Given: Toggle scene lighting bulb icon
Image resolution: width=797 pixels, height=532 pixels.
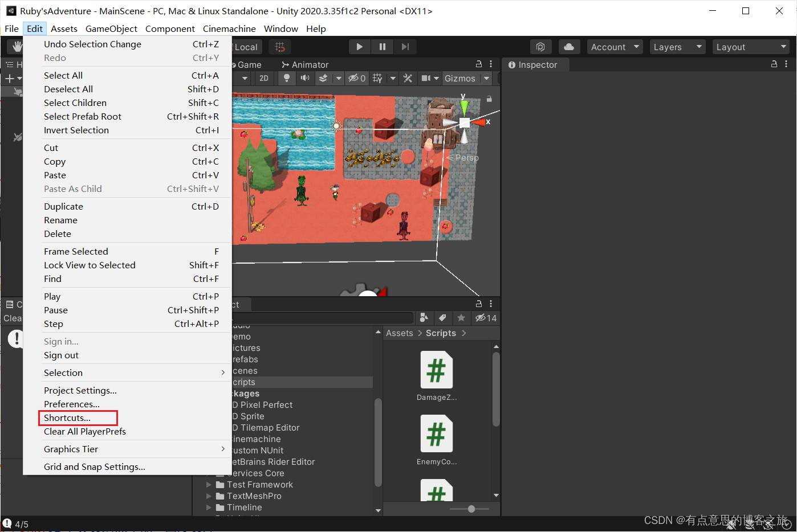Looking at the screenshot, I should tap(286, 78).
